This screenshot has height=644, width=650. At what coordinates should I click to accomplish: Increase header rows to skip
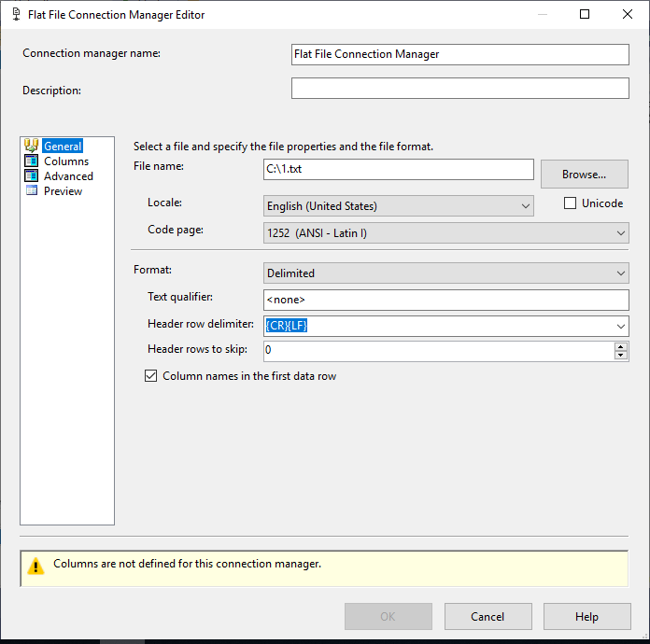tap(621, 346)
